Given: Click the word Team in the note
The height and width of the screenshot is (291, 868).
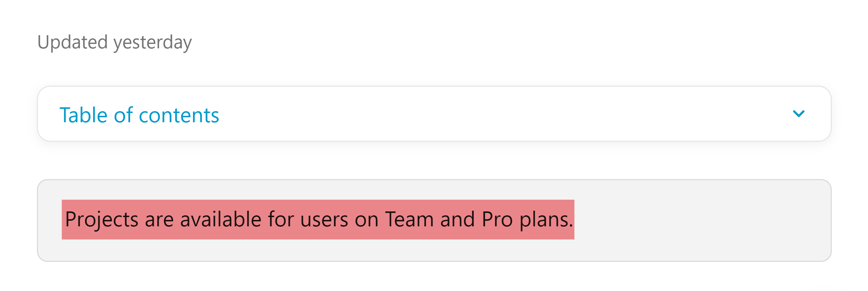Looking at the screenshot, I should 409,219.
